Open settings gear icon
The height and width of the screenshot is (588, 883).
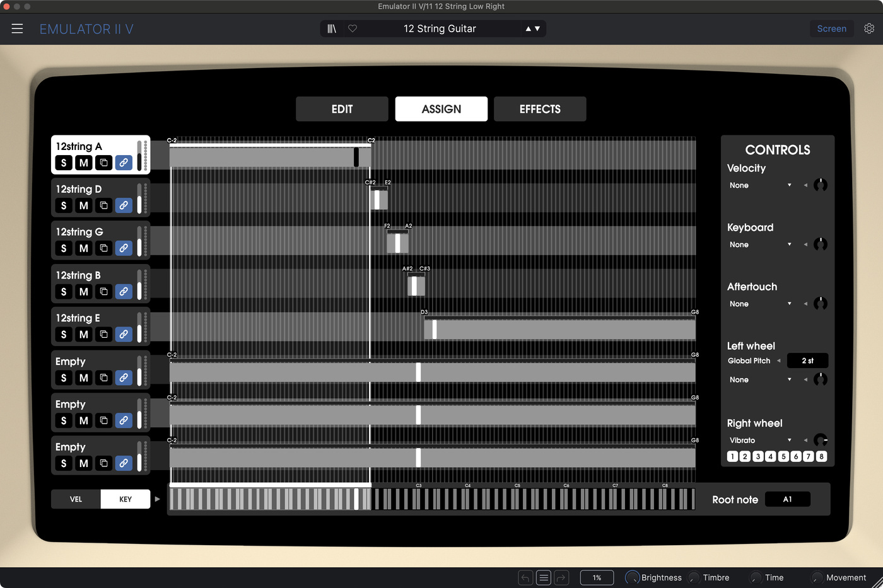point(869,28)
